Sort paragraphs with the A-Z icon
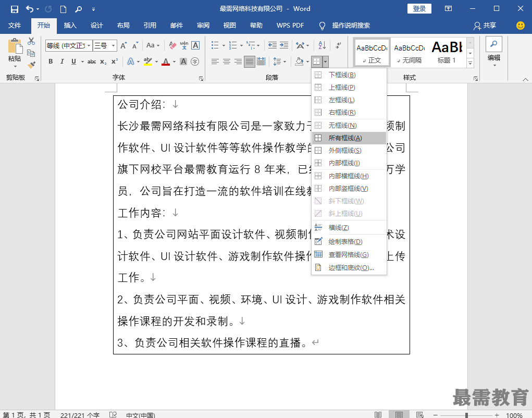 (x=323, y=45)
